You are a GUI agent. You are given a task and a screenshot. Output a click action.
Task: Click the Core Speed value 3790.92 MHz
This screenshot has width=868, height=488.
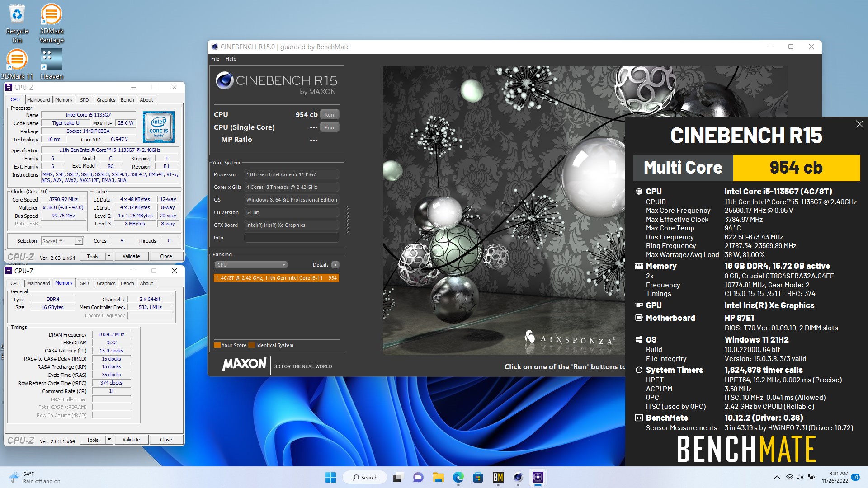click(x=63, y=199)
